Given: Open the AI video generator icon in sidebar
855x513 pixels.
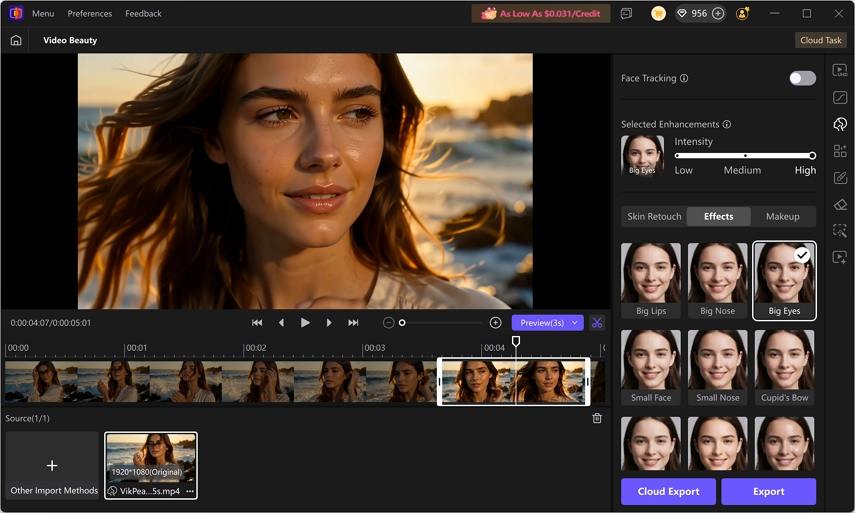Looking at the screenshot, I should 840,257.
